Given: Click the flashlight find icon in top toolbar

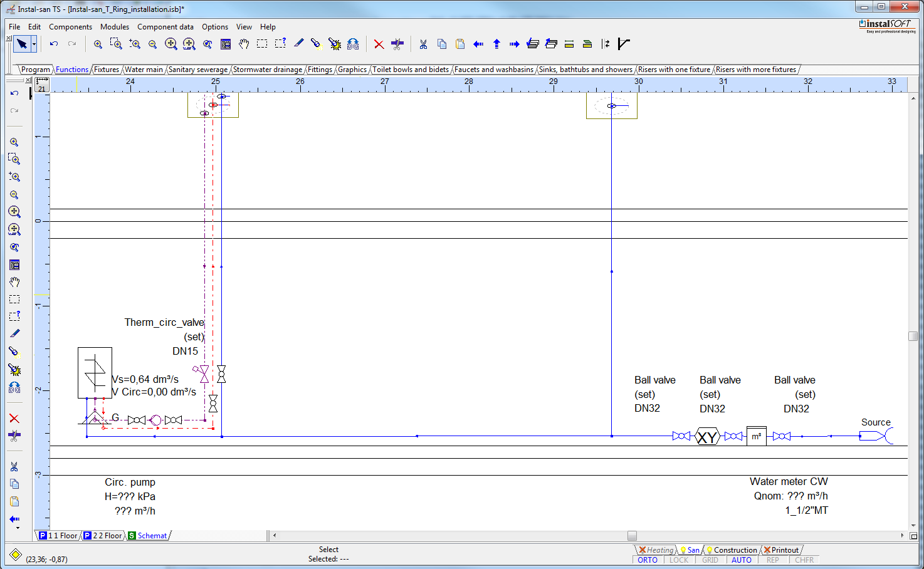Looking at the screenshot, I should coord(317,44).
